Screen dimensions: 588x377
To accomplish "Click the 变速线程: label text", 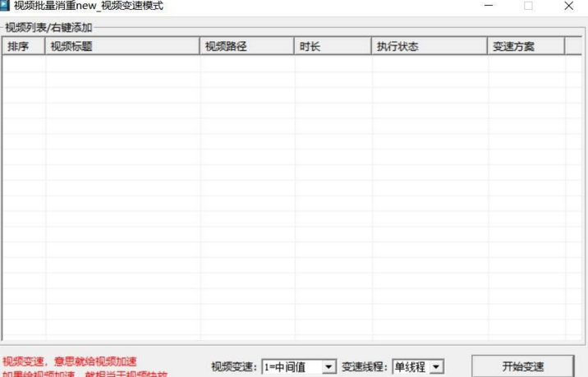I will click(x=365, y=366).
